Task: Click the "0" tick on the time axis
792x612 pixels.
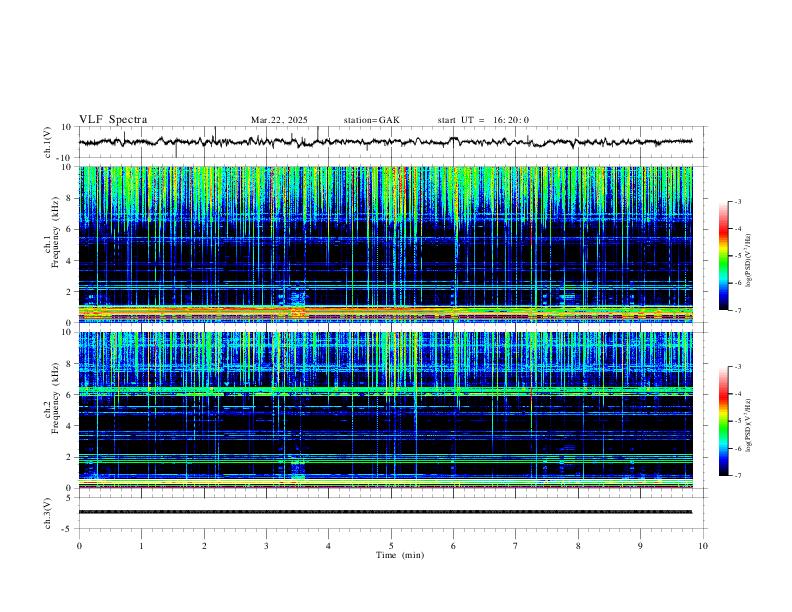Action: (x=79, y=546)
